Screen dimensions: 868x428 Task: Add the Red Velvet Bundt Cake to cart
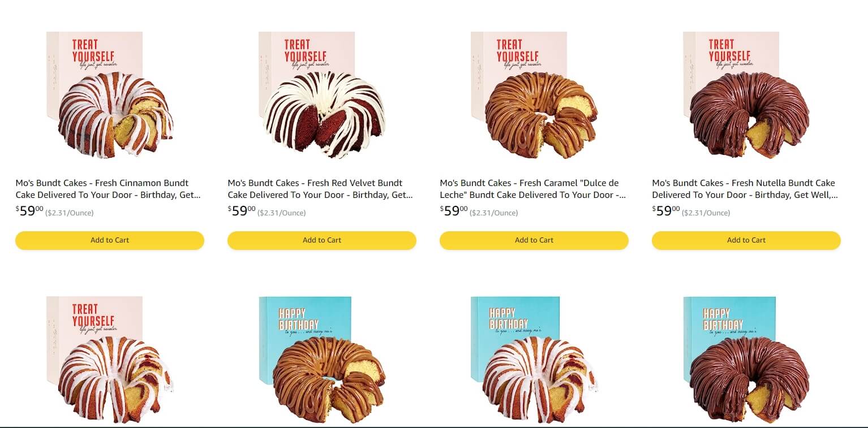pyautogui.click(x=322, y=240)
